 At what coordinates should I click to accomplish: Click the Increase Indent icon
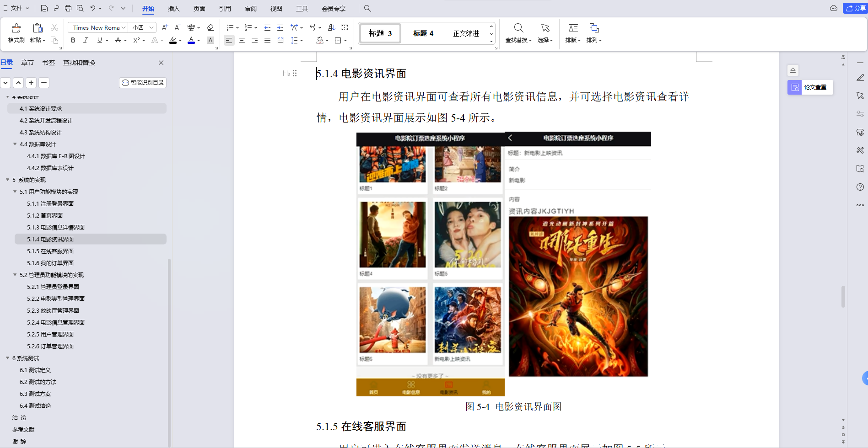coord(280,27)
